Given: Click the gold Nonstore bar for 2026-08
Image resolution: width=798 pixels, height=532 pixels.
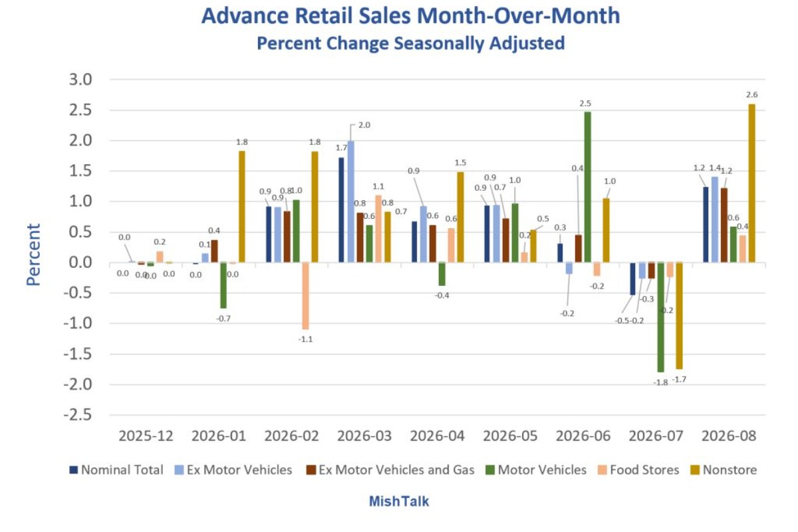Looking at the screenshot, I should tap(751, 184).
